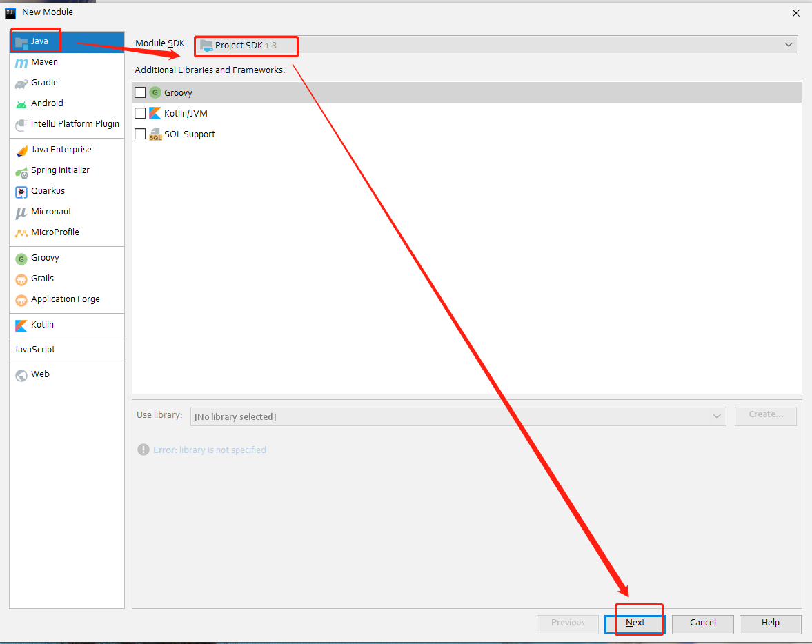Image resolution: width=812 pixels, height=644 pixels.
Task: Open the Module SDK dropdown arrow
Action: pyautogui.click(x=788, y=45)
